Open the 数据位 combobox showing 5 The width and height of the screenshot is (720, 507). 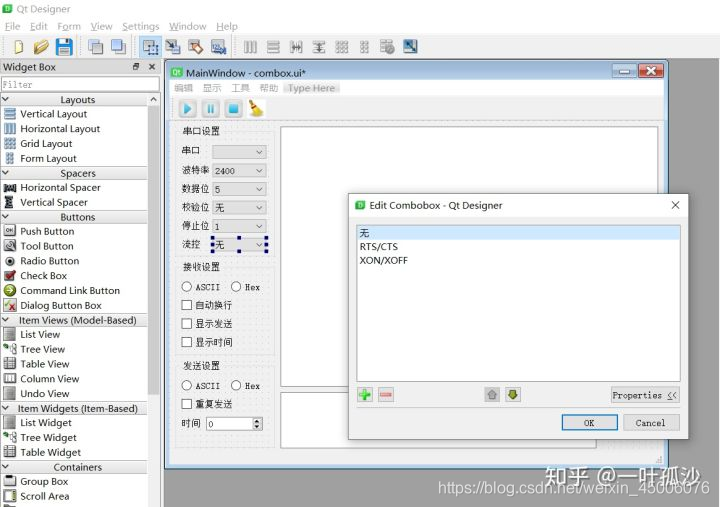[239, 189]
